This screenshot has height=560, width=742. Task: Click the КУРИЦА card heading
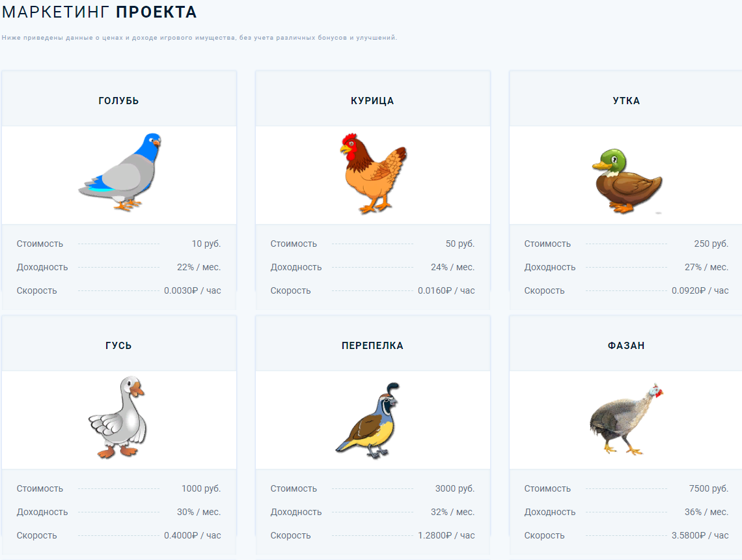372,101
